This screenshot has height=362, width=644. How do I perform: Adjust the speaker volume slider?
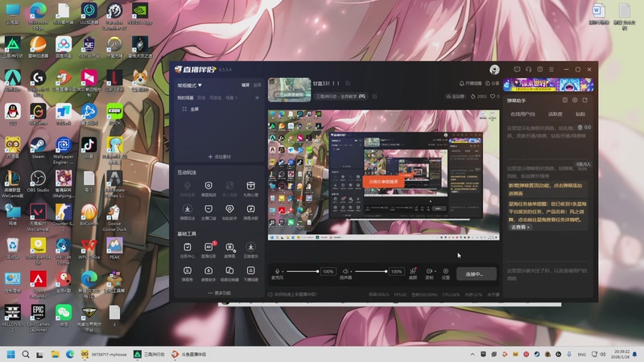coord(371,271)
